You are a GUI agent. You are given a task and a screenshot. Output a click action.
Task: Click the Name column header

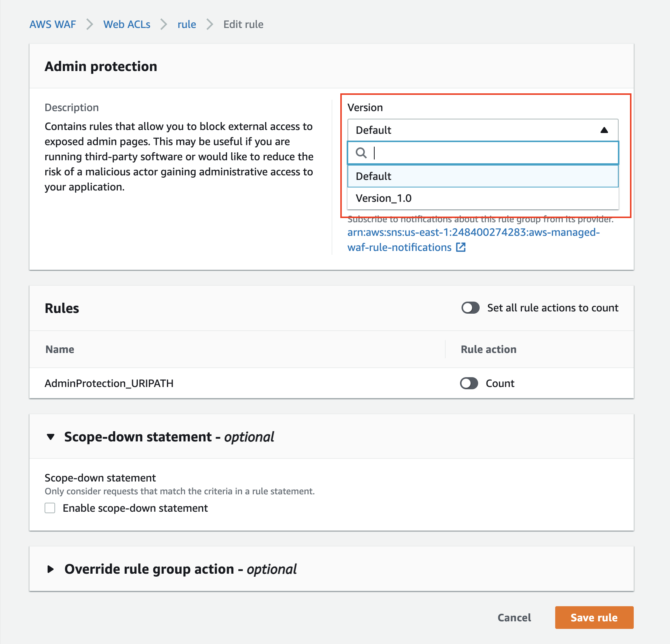click(60, 349)
